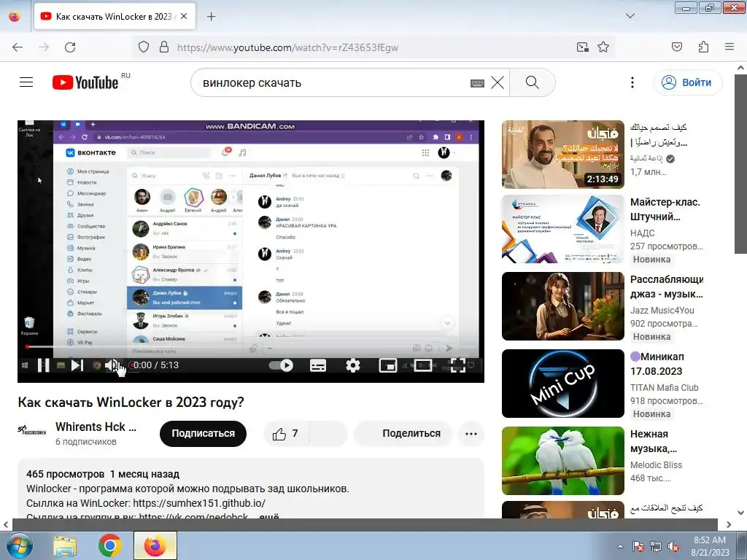Screen dimensions: 747x560
Task: Save page to Pocket
Action: pos(677,47)
